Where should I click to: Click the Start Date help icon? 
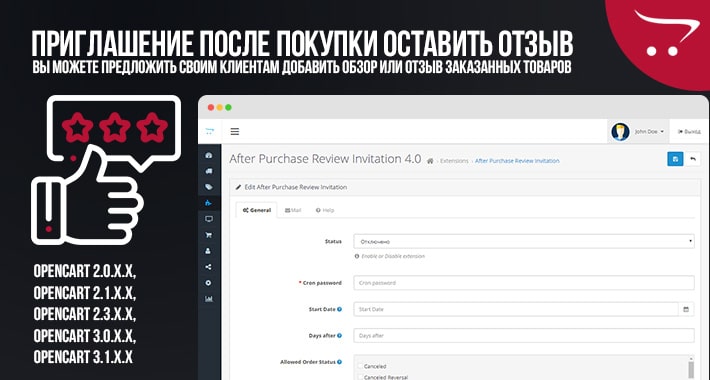[x=339, y=309]
